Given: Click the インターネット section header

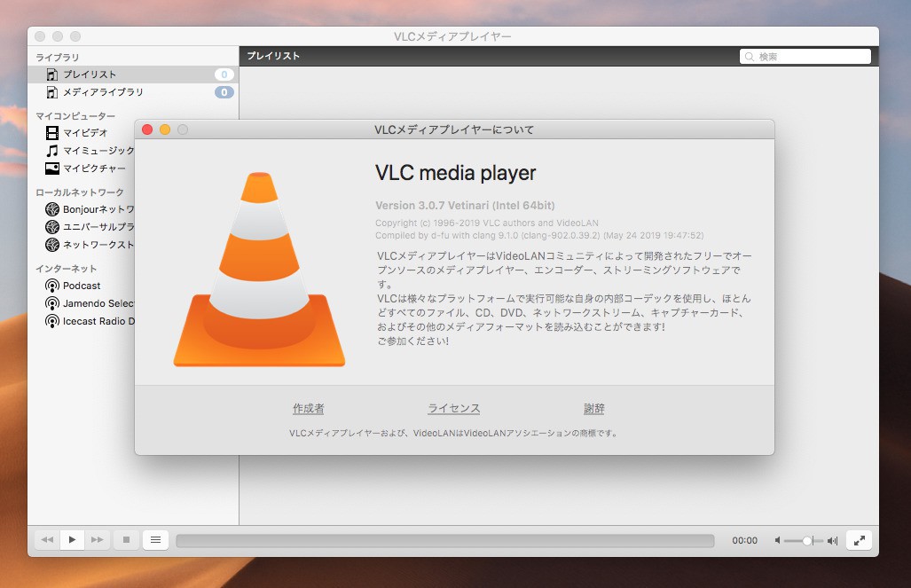Looking at the screenshot, I should [x=67, y=269].
